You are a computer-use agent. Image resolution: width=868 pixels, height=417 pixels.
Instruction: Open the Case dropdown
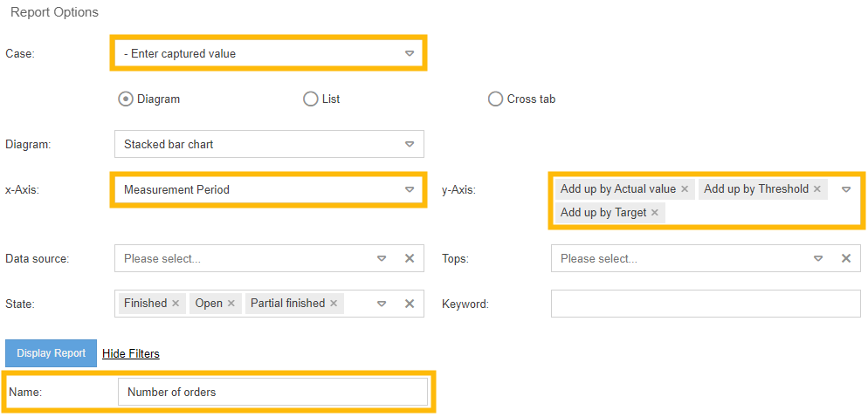coord(409,54)
